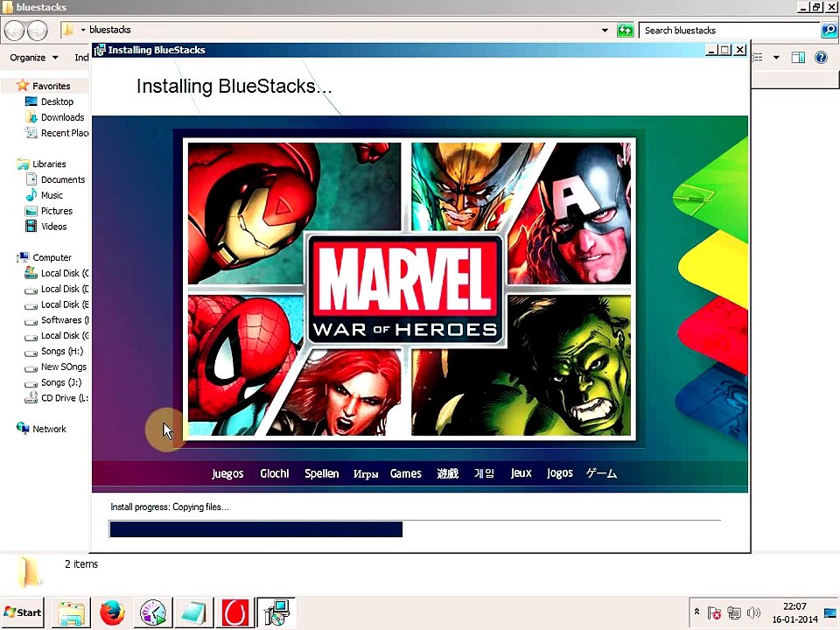The height and width of the screenshot is (630, 840).
Task: Launch Firefox from taskbar
Action: (x=112, y=612)
